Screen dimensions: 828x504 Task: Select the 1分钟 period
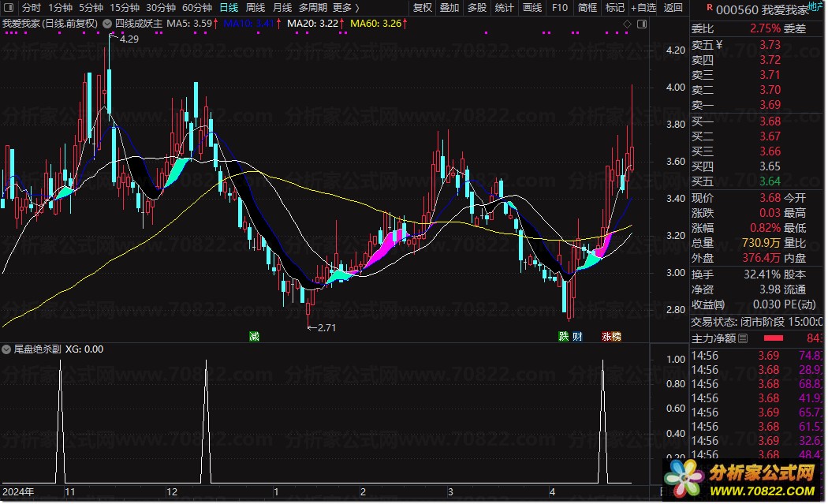pyautogui.click(x=60, y=7)
